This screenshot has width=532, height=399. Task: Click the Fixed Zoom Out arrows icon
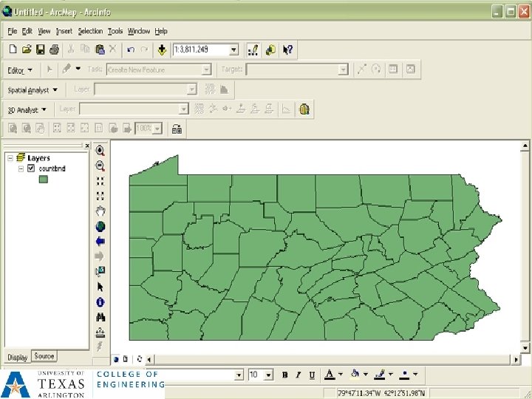coord(100,196)
